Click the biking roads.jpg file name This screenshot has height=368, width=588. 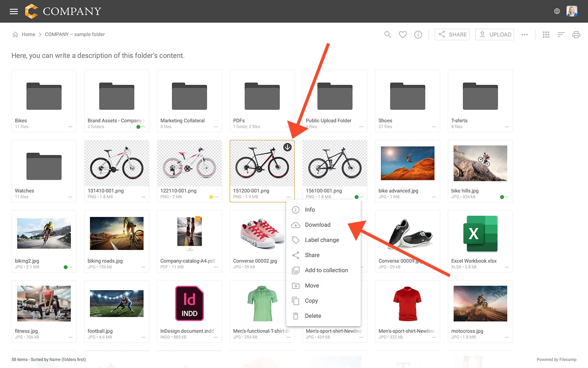click(105, 261)
